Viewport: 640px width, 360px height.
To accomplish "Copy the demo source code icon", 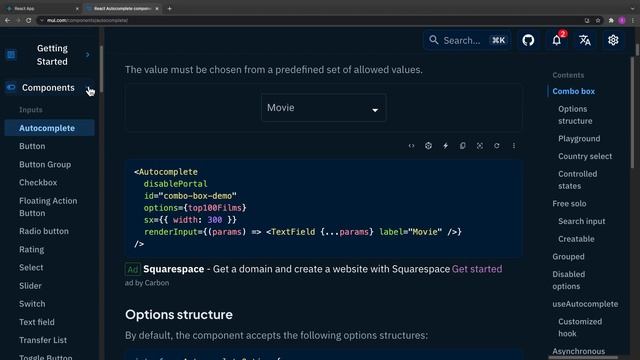I will click(x=462, y=146).
